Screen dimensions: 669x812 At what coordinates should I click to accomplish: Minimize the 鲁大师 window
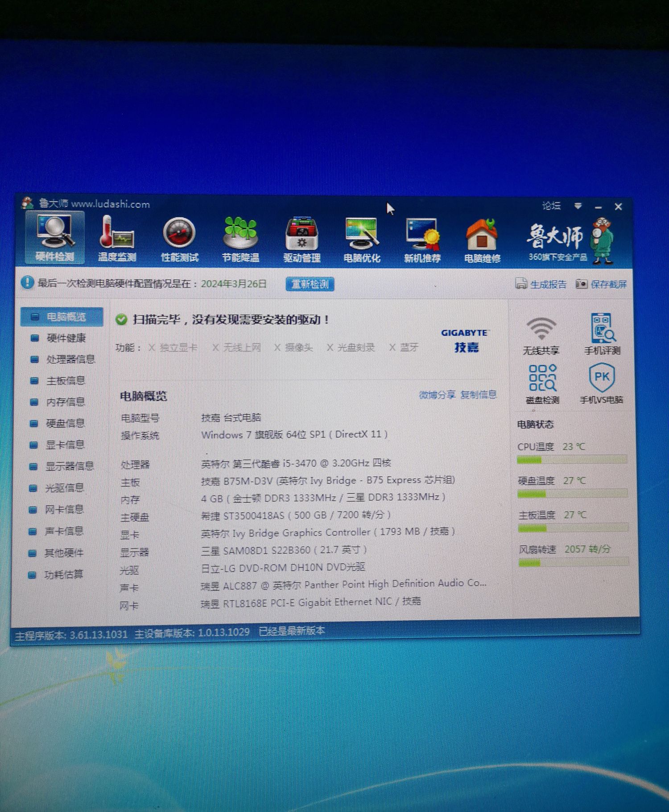click(598, 207)
